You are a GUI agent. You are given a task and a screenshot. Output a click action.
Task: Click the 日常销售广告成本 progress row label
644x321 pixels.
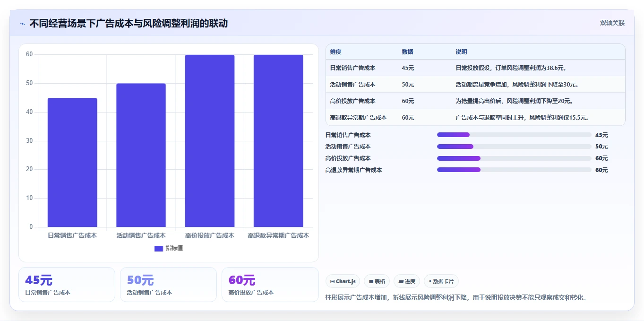click(348, 135)
